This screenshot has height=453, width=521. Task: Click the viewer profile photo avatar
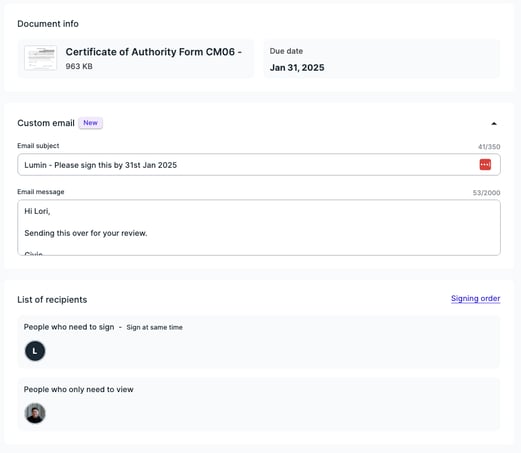(x=35, y=413)
